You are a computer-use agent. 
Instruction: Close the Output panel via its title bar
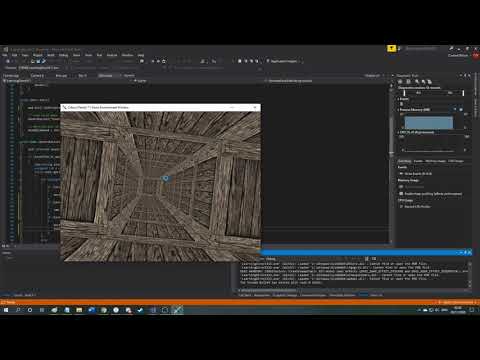(469, 252)
